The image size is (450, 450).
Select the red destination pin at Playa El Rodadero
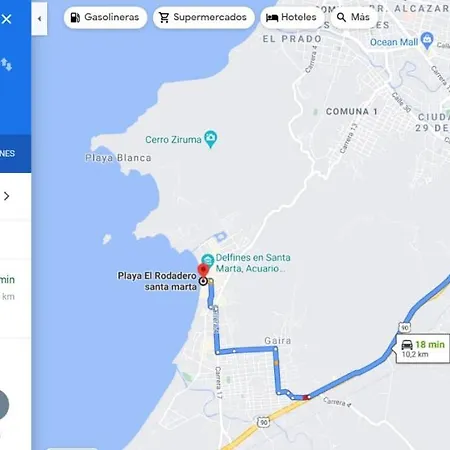click(203, 271)
